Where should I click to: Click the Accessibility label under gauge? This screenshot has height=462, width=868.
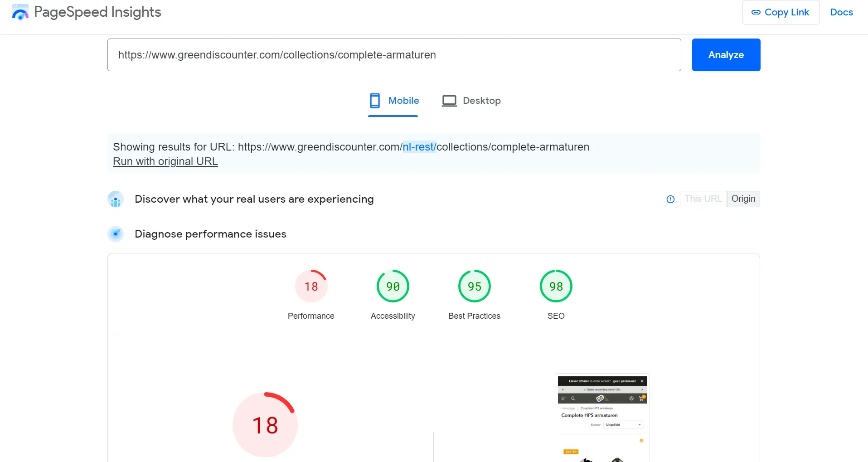393,316
